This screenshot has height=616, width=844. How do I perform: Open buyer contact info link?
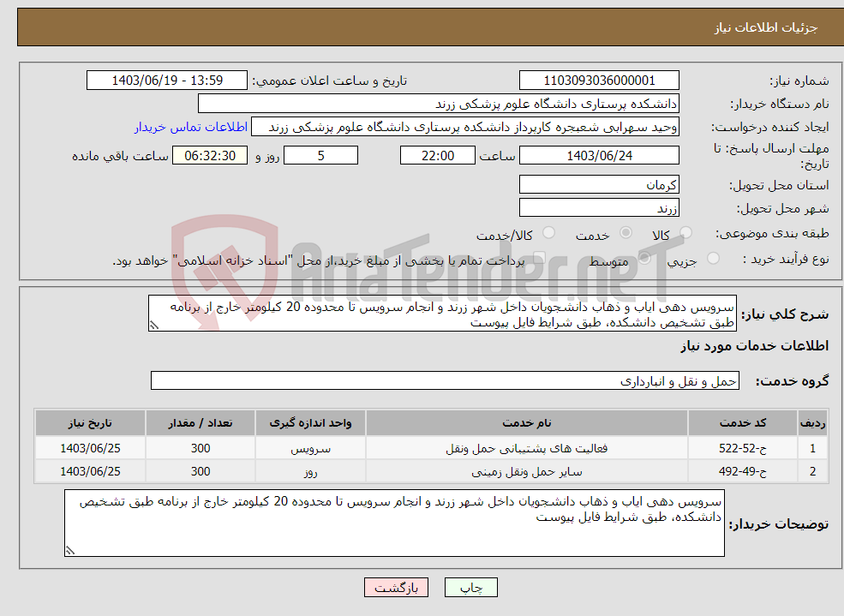click(191, 127)
